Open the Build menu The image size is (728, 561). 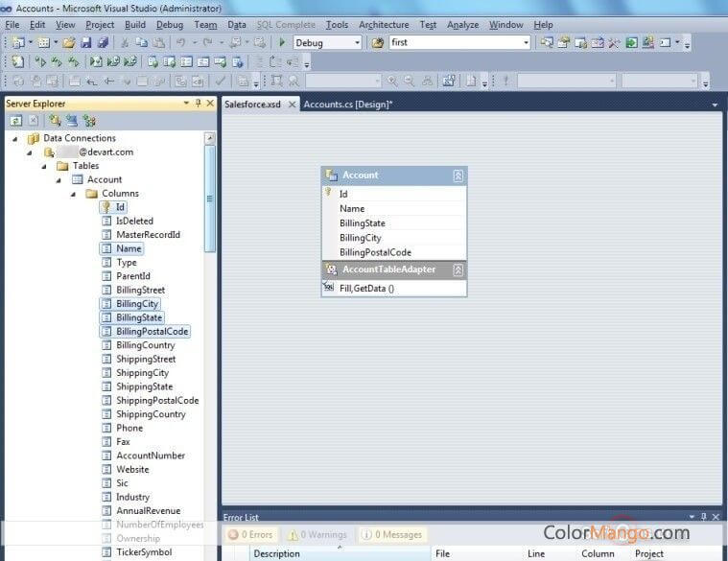click(135, 25)
